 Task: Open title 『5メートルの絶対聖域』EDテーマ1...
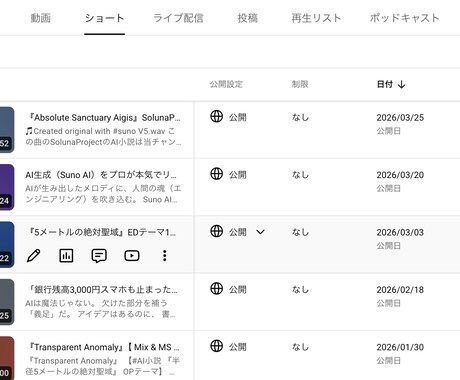(101, 232)
